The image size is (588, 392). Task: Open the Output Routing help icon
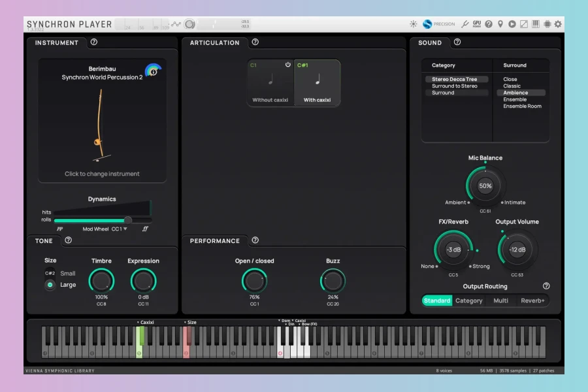pos(546,286)
